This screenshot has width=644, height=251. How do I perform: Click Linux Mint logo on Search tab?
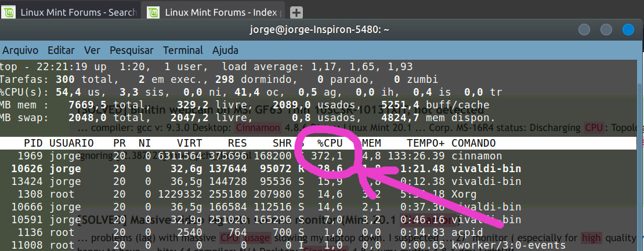[x=9, y=12]
